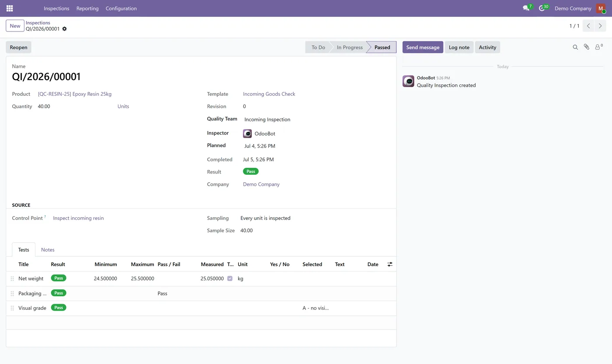Open activities clock icon in top bar

tap(542, 8)
